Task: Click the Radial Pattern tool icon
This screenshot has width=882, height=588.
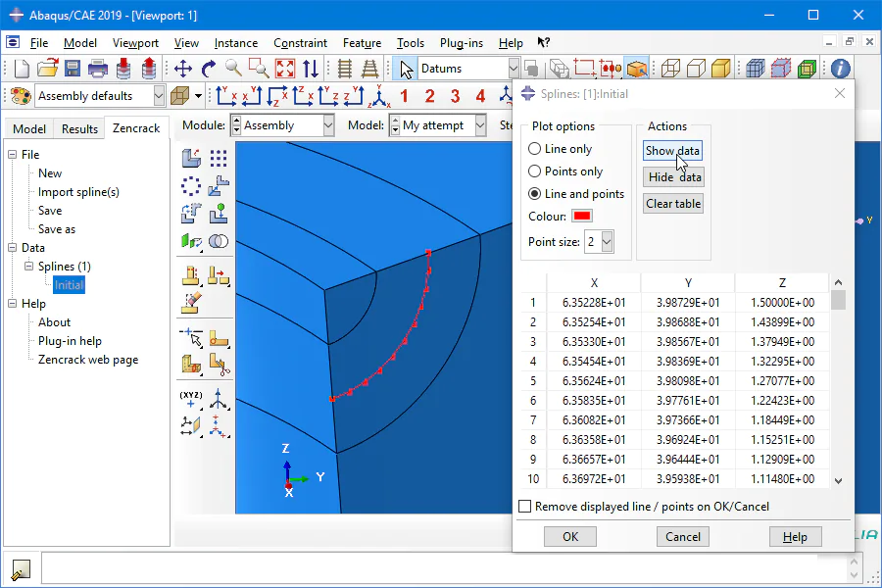Action: click(x=191, y=185)
